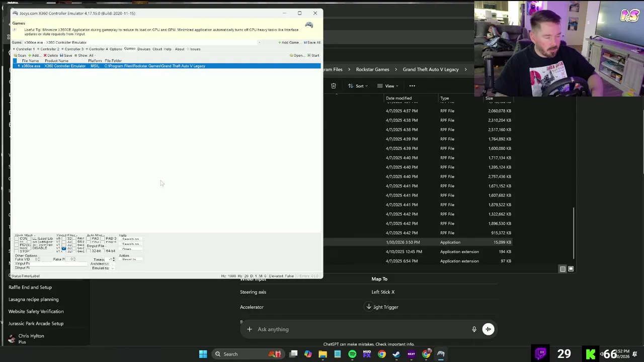
Task: Select the x360ce.exe row in games list
Action: pos(167,66)
